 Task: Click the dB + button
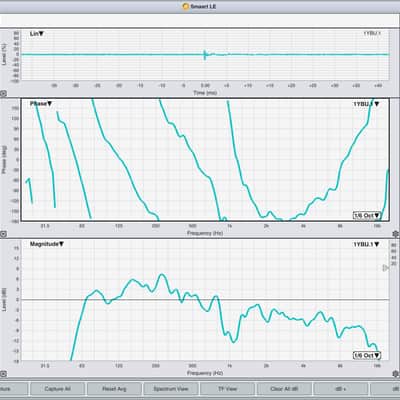point(341,389)
